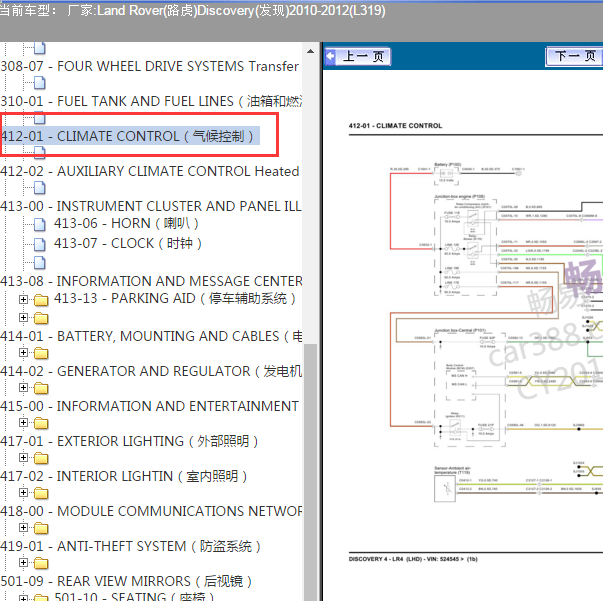Click the page icon above the highlighted 412-01 CLIMATE CONTROL label
The image size is (603, 601).
[x=40, y=118]
